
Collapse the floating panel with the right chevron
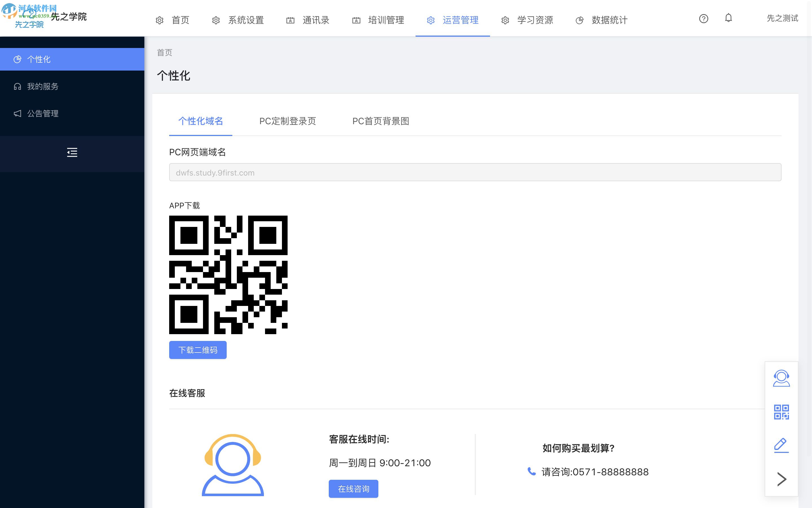click(782, 479)
